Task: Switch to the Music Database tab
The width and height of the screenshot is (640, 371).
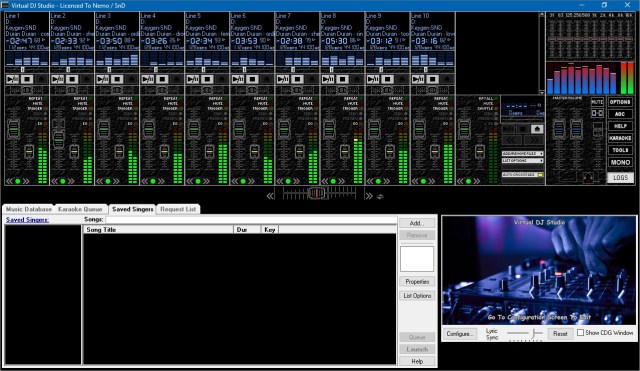Action: click(x=29, y=209)
